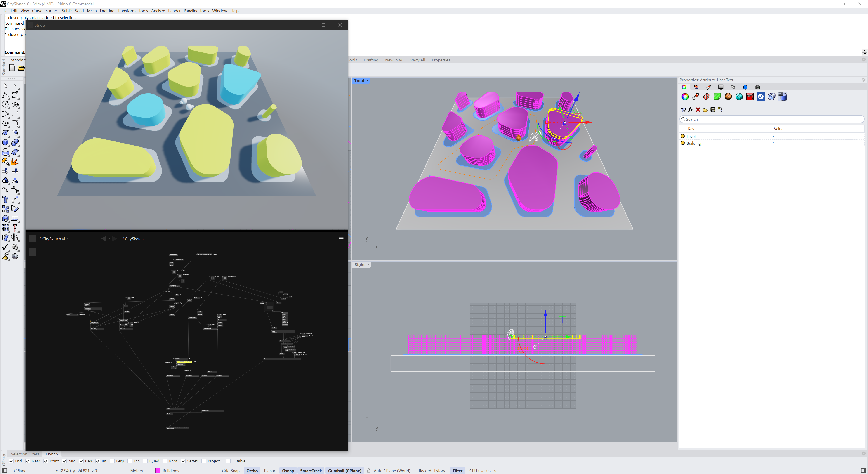Select the Polyline tool in left toolbar

[5, 95]
